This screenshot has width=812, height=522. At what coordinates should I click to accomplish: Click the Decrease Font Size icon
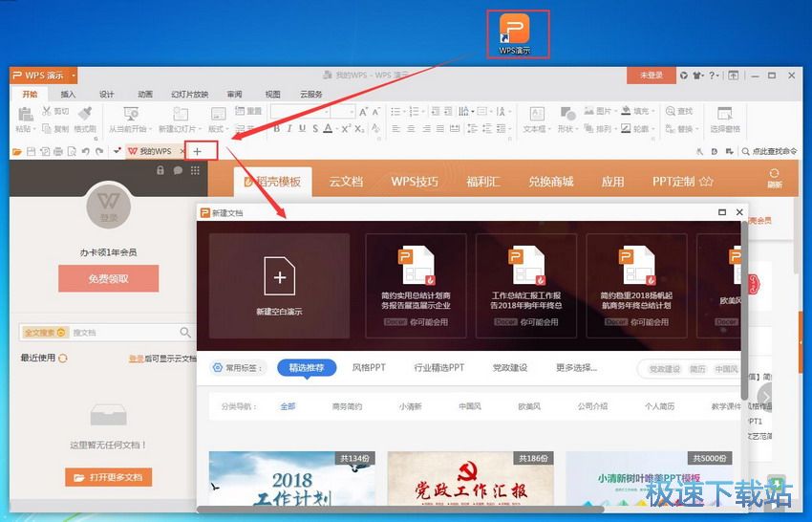click(376, 112)
